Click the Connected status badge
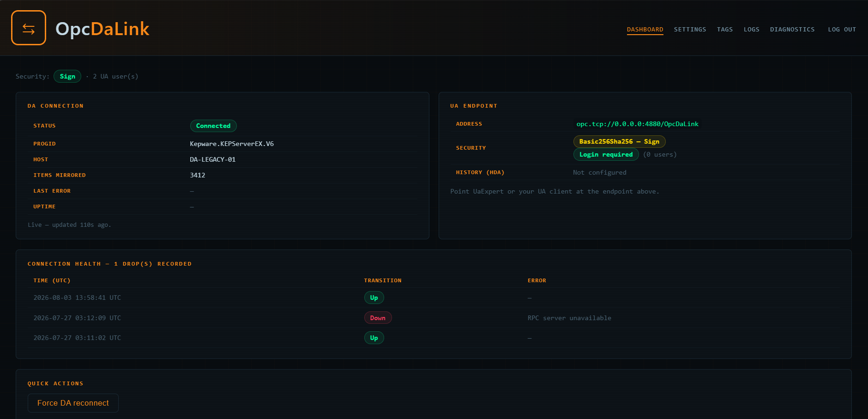This screenshot has height=419, width=868. (213, 126)
